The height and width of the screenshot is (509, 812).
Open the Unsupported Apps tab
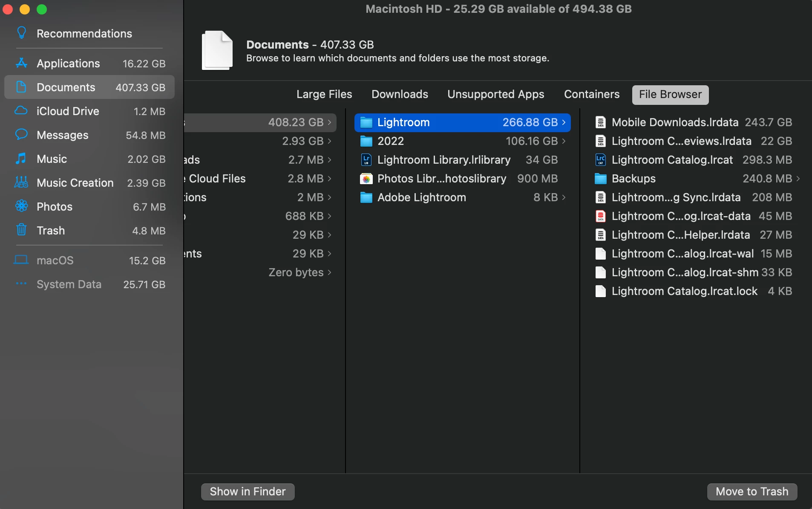click(495, 94)
